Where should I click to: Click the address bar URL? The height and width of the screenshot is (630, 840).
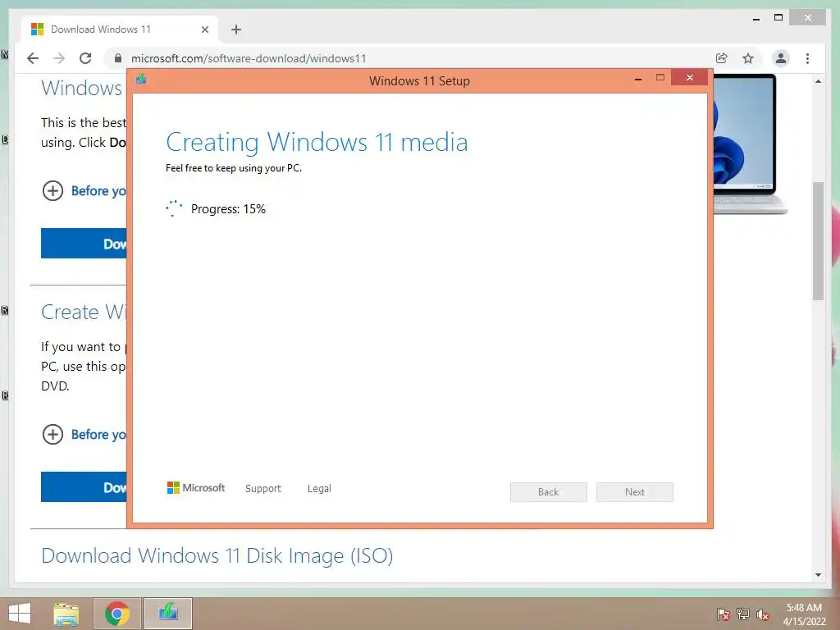pyautogui.click(x=249, y=58)
